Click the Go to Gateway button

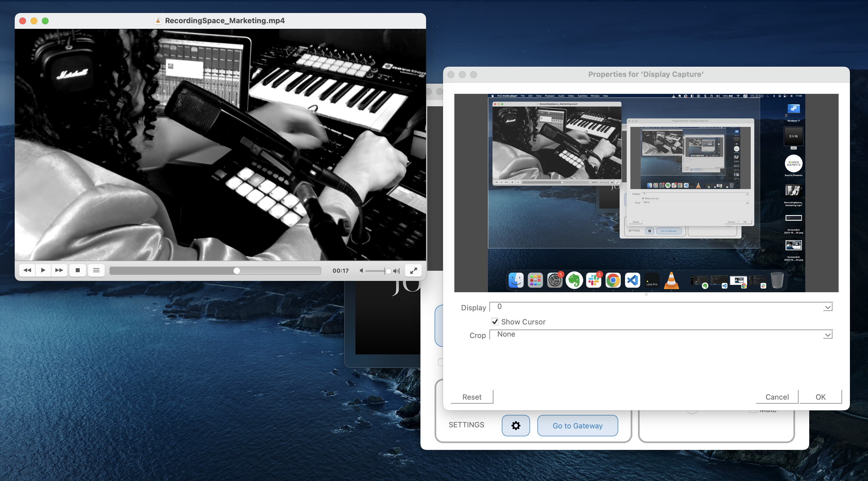pyautogui.click(x=577, y=425)
